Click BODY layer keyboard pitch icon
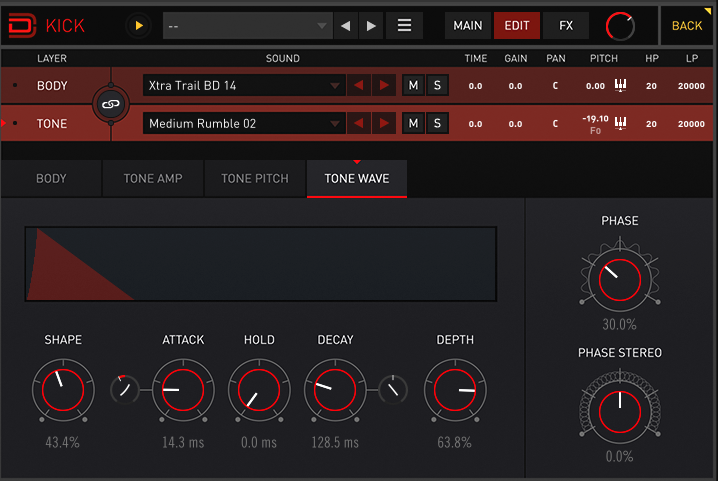Screen dimensions: 718x481 click(x=620, y=85)
